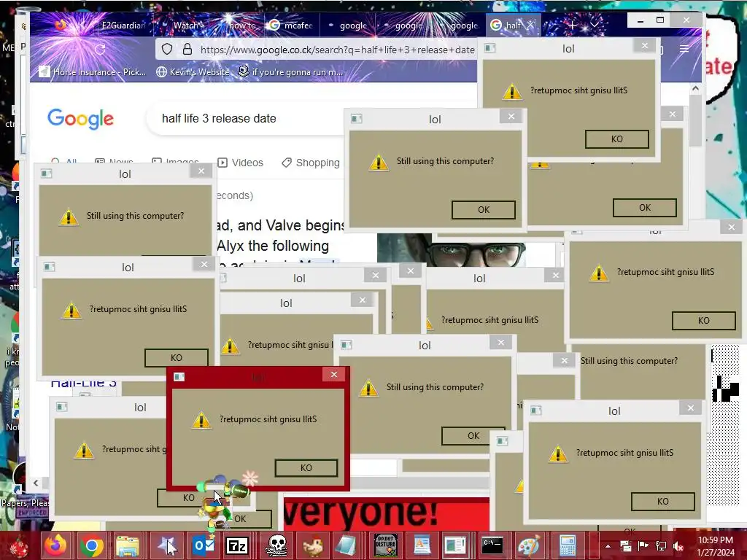
Task: Click warning icon in red-titled lol dialog
Action: 201,420
